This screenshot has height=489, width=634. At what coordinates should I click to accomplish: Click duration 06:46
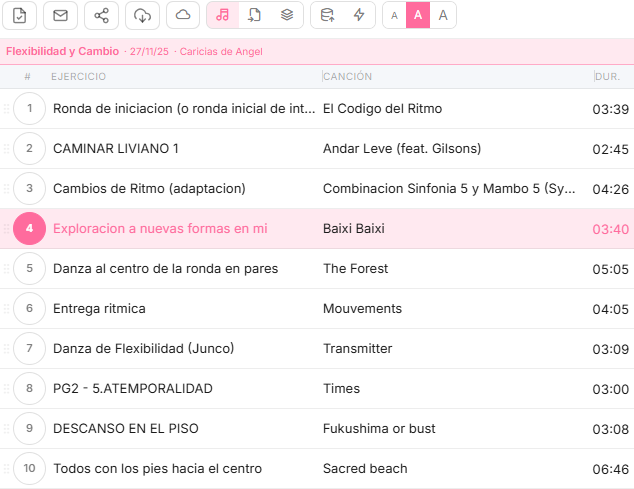point(611,469)
